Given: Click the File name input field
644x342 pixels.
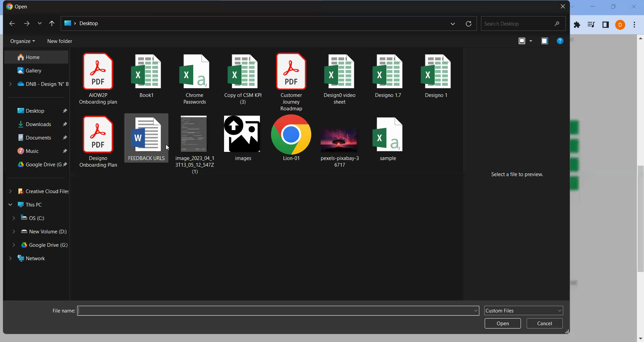Looking at the screenshot, I should (274, 310).
